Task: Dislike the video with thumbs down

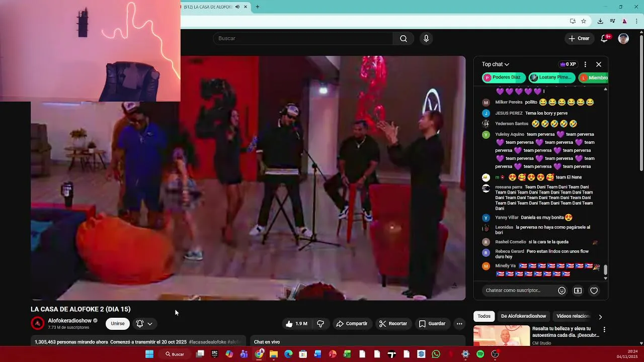Action: click(320, 324)
